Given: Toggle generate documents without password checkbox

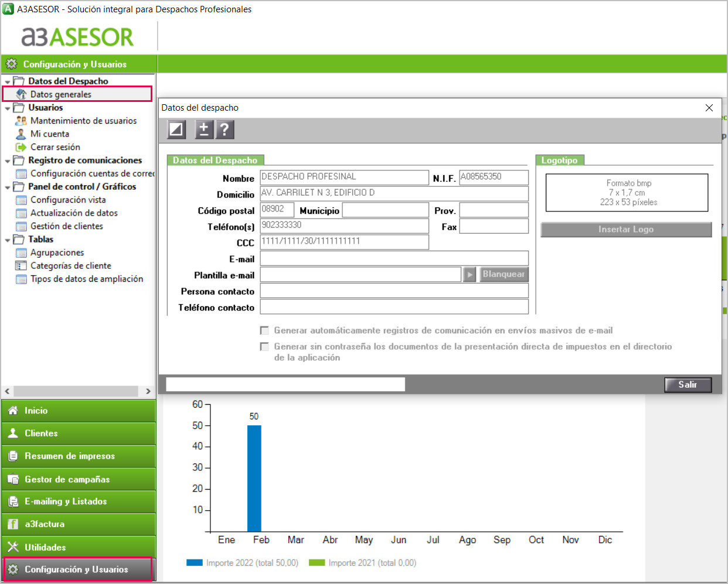Looking at the screenshot, I should point(264,347).
